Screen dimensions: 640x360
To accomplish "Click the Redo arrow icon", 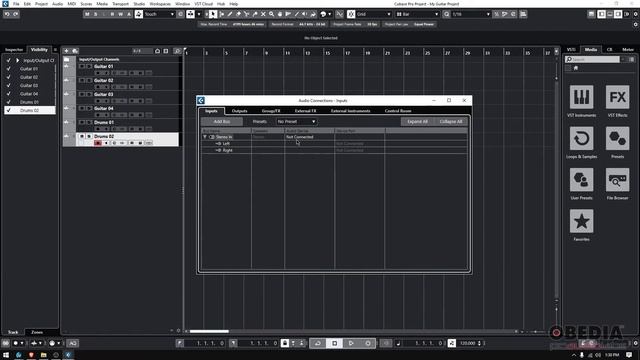I will 16,14.
